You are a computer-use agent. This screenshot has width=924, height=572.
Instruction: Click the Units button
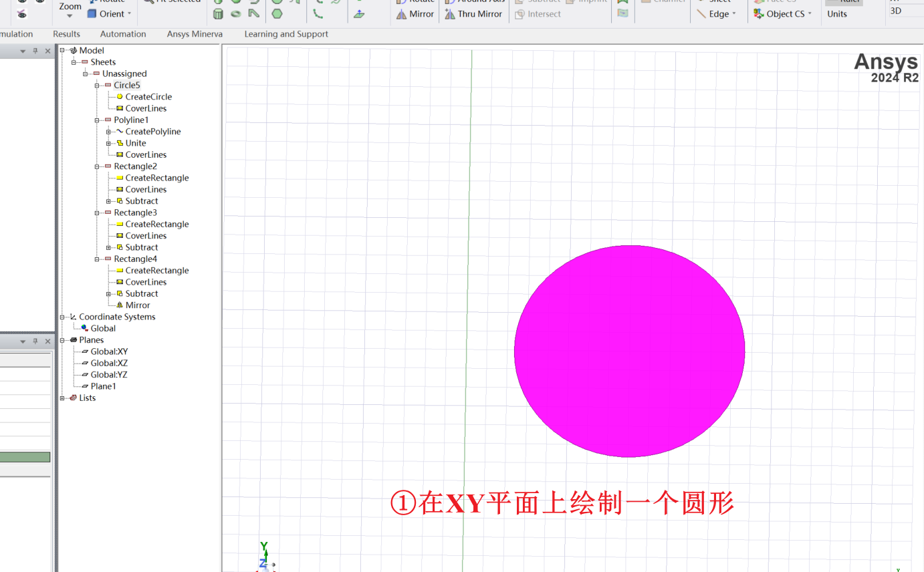click(837, 14)
